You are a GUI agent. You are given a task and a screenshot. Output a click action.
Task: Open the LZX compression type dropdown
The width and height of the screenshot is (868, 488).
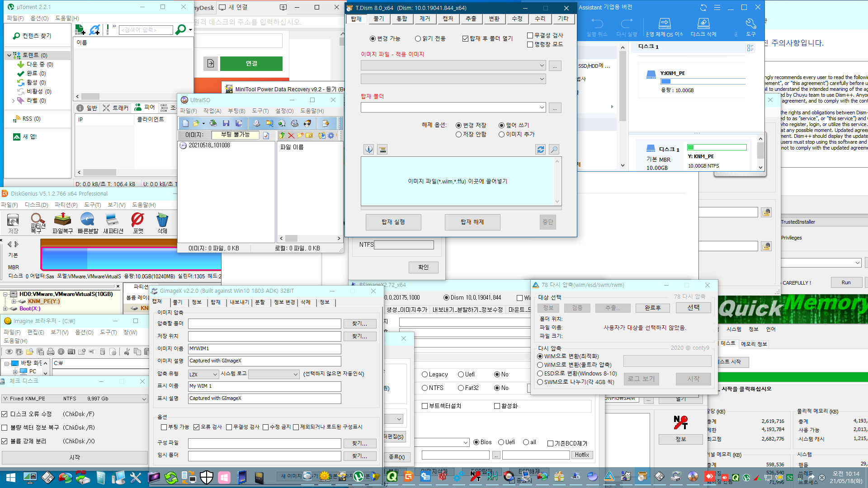pos(203,375)
